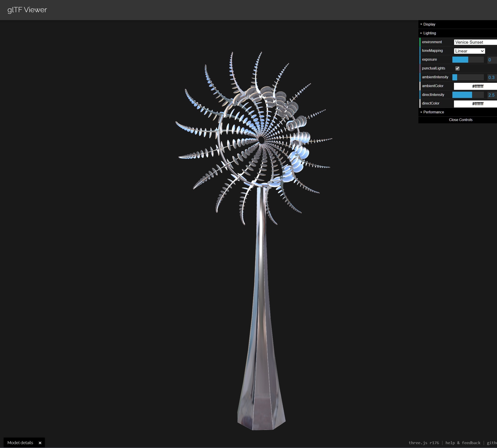Adjust the directIntensity slider
This screenshot has height=448, width=497.
[468, 95]
